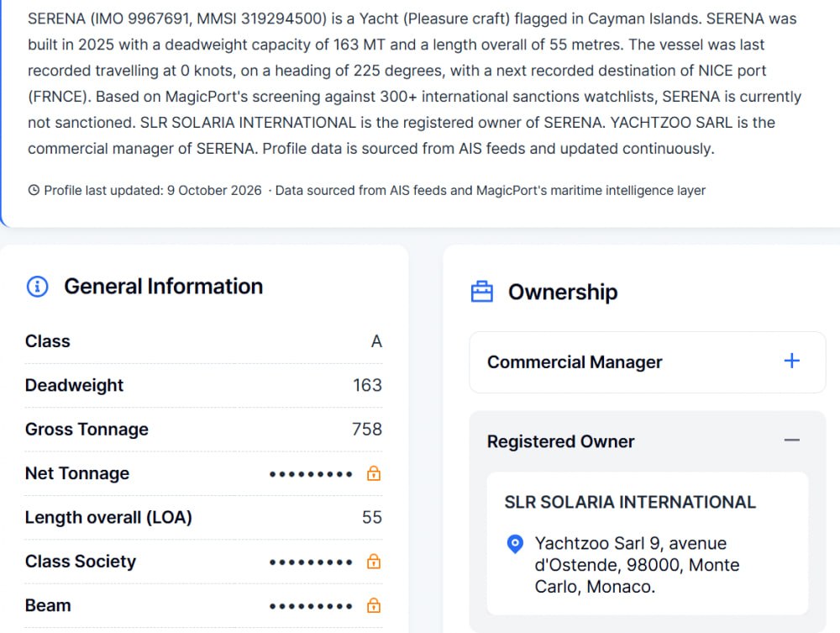840x633 pixels.
Task: Click the Deadweight value 163
Action: point(368,385)
